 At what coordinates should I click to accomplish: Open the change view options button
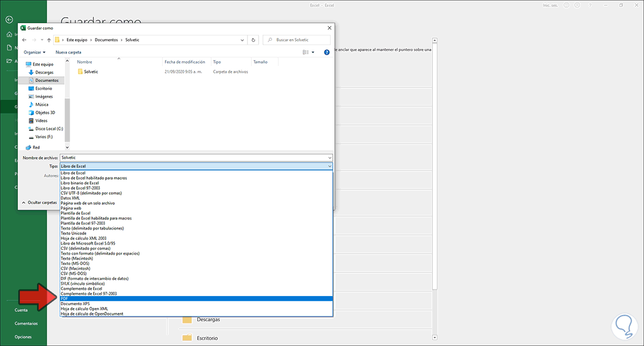pyautogui.click(x=309, y=53)
